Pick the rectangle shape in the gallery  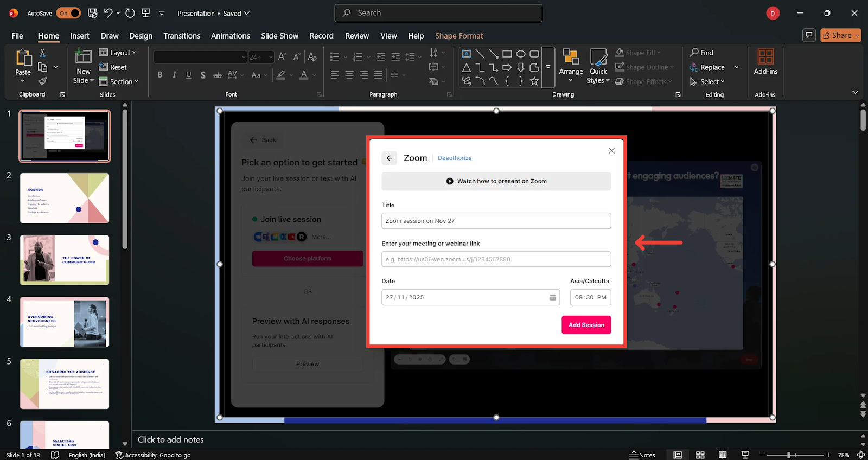pos(507,54)
